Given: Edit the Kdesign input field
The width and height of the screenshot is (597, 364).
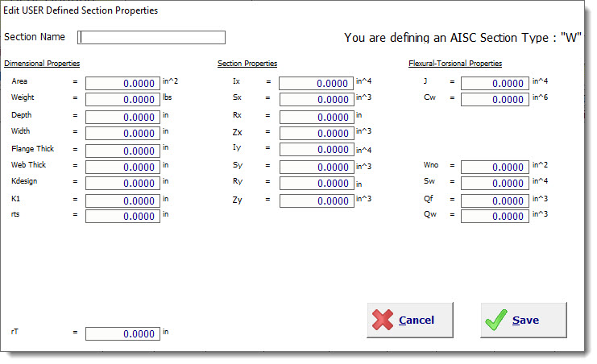Looking at the screenshot, I should click(x=122, y=184).
